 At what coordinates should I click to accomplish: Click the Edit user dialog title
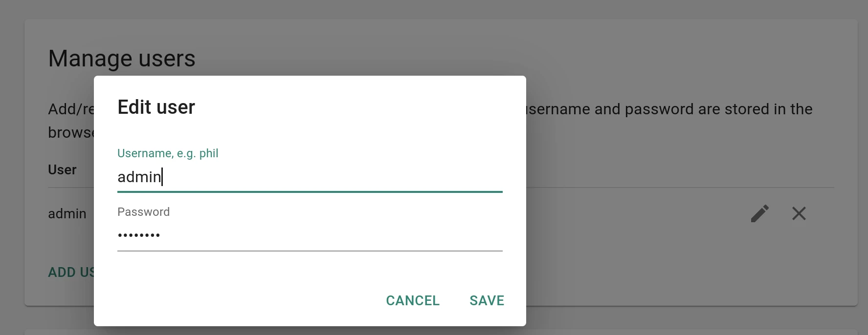[156, 107]
